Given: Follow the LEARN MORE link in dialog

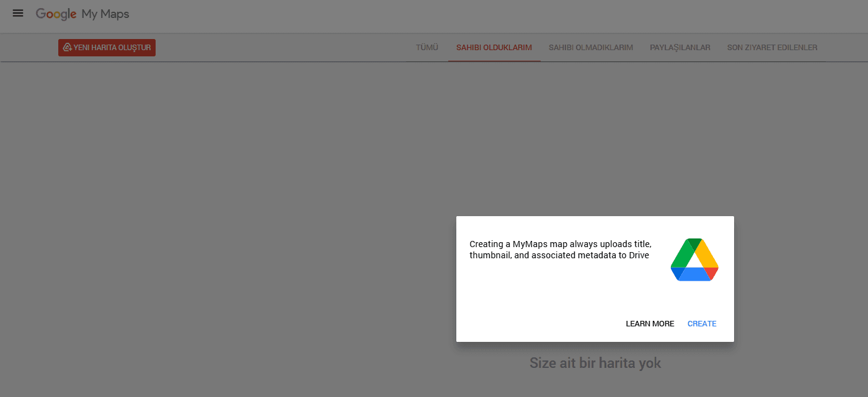Looking at the screenshot, I should [649, 324].
